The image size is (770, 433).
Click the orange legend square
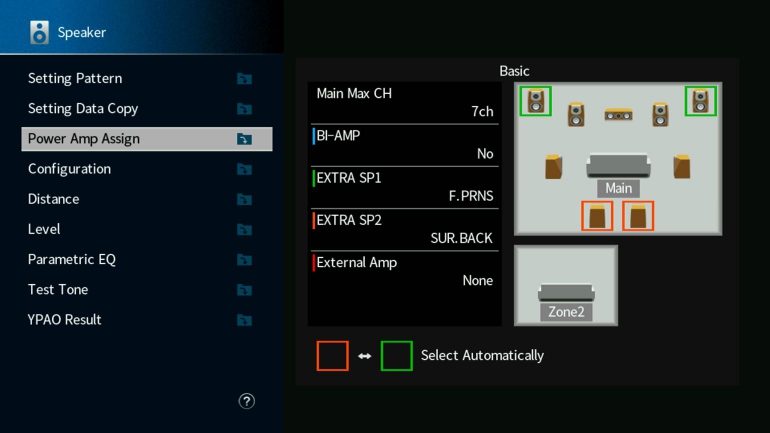pos(333,355)
